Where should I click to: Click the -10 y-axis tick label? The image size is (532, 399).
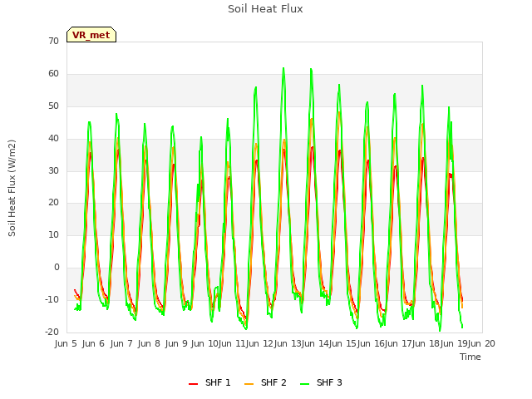pos(52,299)
